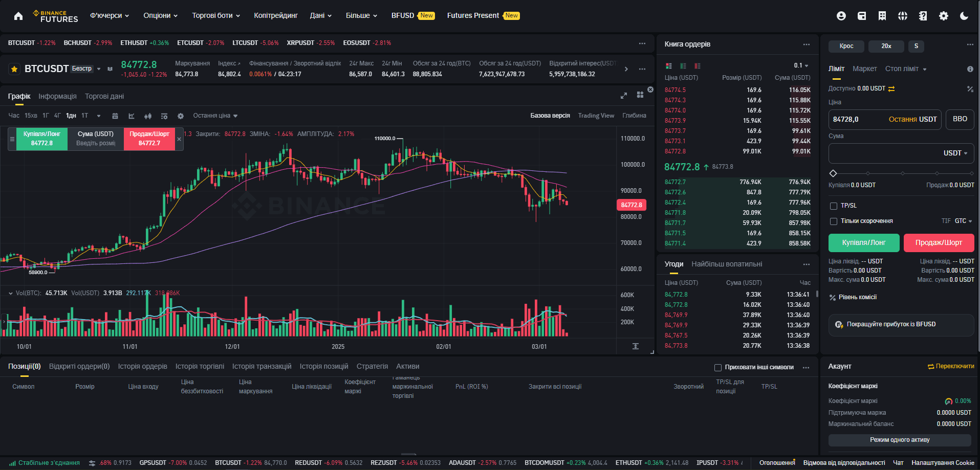980x470 pixels.
Task: Click the transfer arrows next to available balance
Action: [x=891, y=89]
